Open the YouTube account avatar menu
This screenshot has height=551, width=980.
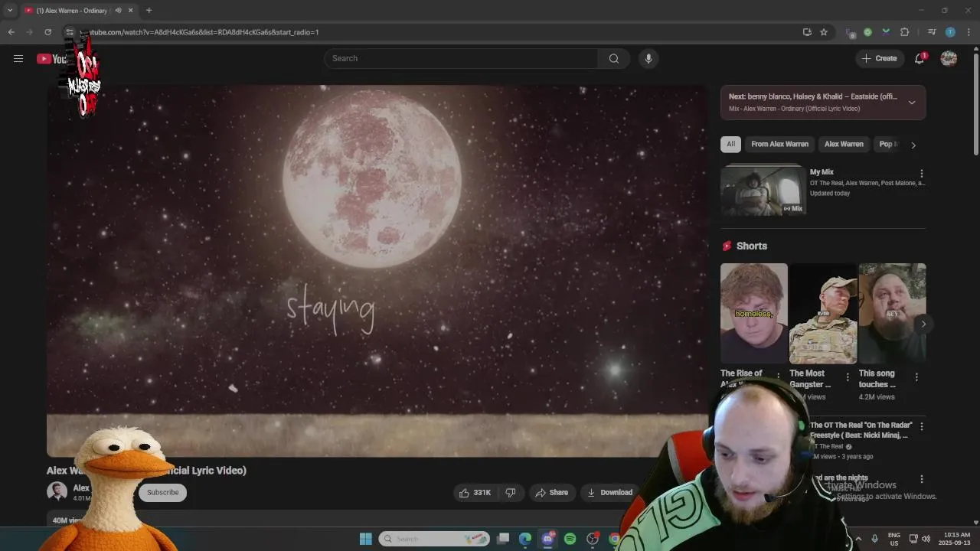pyautogui.click(x=949, y=59)
